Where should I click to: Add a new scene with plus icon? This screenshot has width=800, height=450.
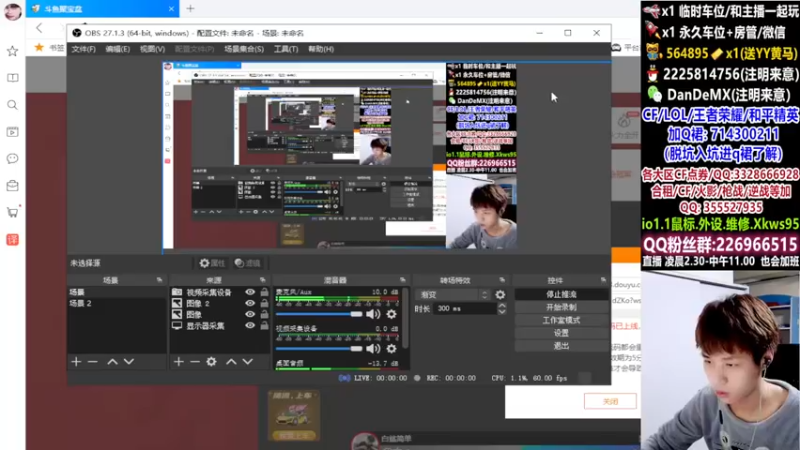click(76, 361)
